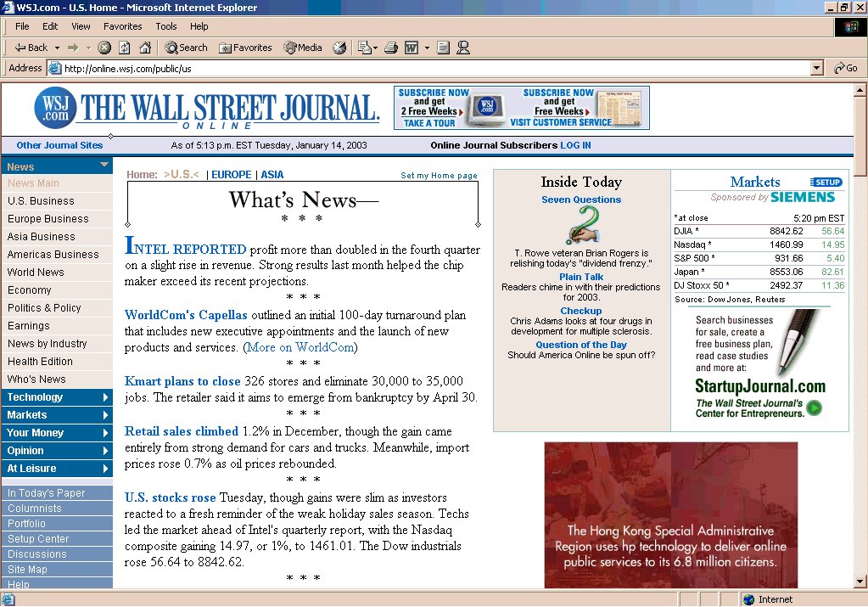
Task: Click the Media toolbar button
Action: [303, 48]
